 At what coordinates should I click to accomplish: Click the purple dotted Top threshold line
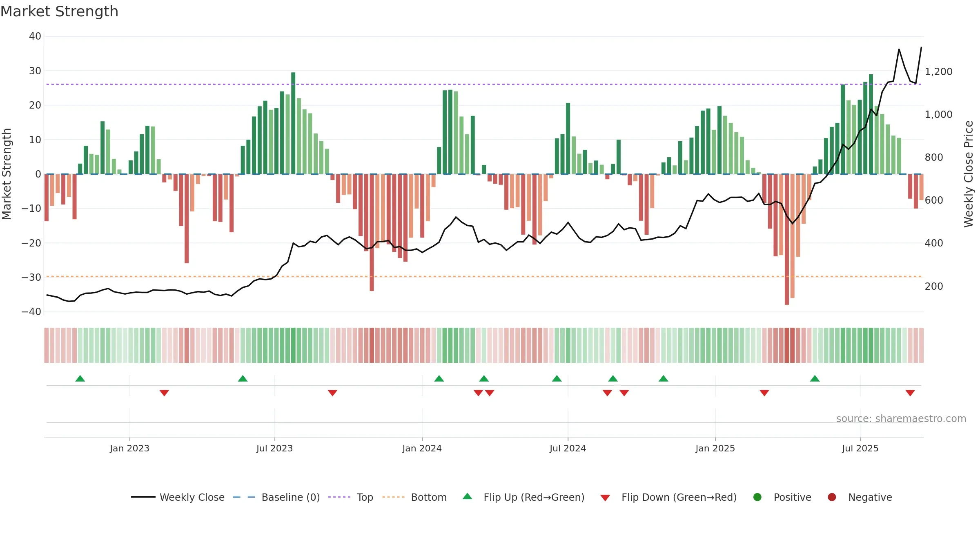click(x=484, y=84)
